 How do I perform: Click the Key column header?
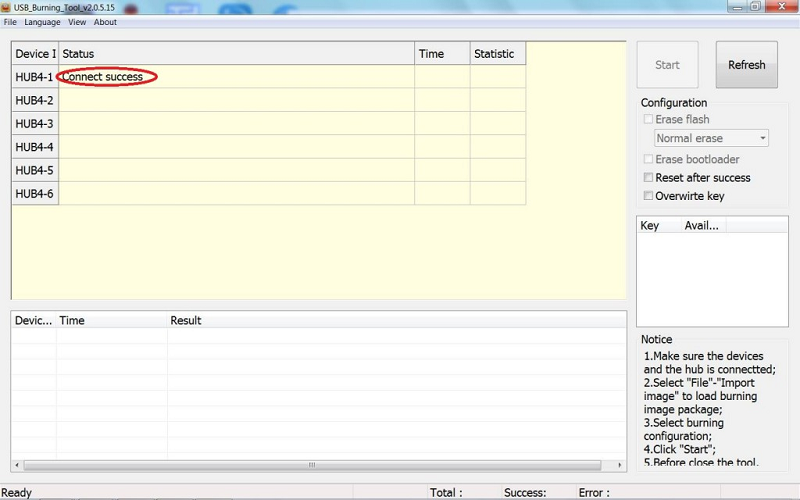(x=650, y=226)
